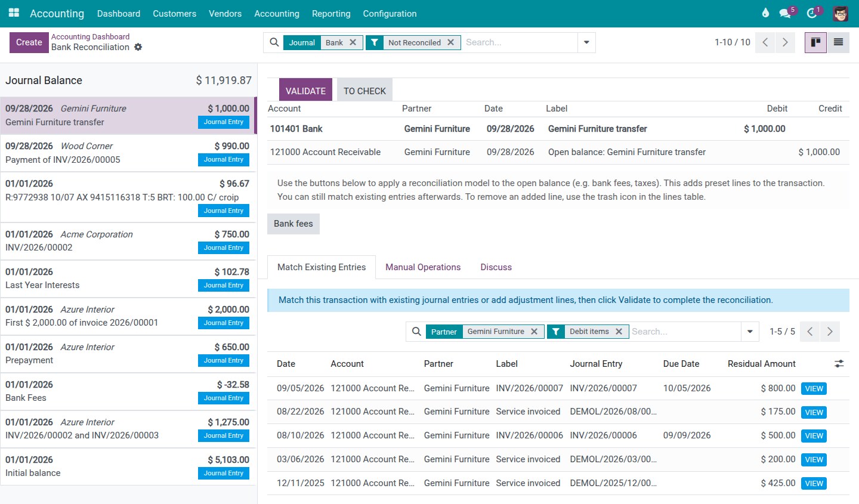View the $200.00 Service invoiced entry
This screenshot has width=859, height=504.
[814, 459]
